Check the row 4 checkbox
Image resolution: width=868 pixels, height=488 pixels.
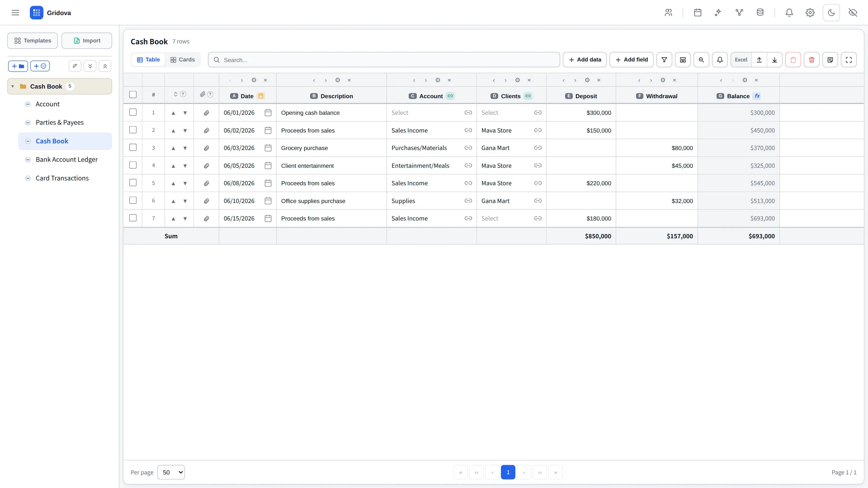click(x=133, y=165)
